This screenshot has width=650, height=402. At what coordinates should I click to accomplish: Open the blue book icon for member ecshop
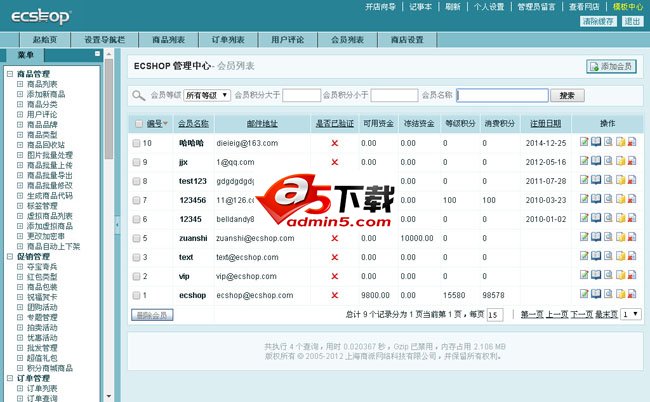(596, 294)
